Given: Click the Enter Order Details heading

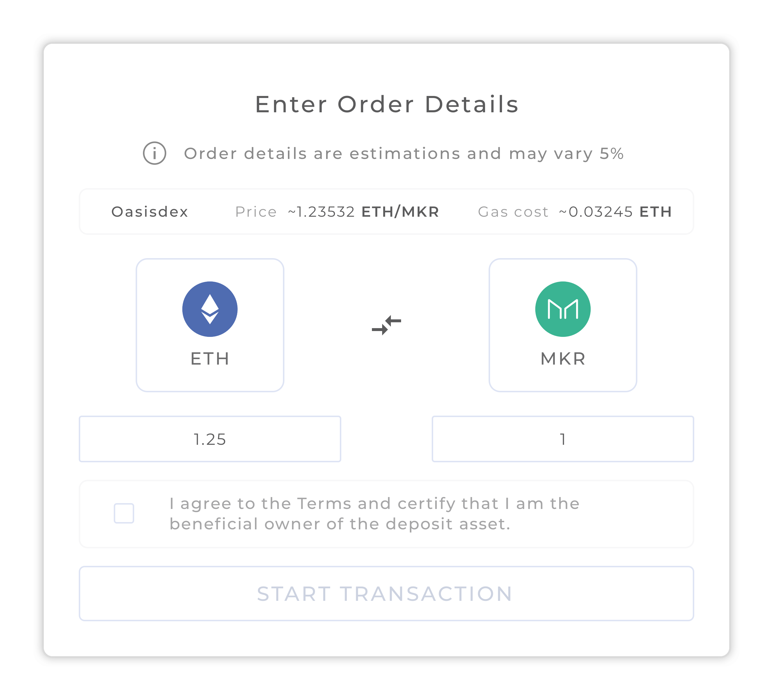Looking at the screenshot, I should (x=386, y=104).
